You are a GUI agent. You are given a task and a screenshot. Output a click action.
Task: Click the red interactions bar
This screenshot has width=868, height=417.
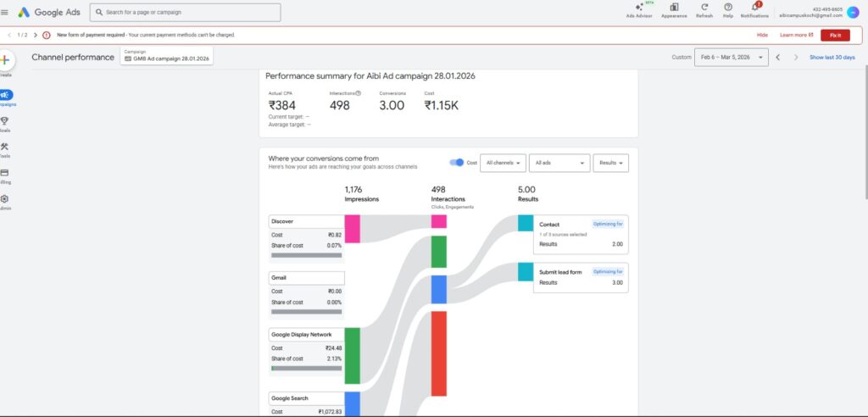tap(438, 353)
